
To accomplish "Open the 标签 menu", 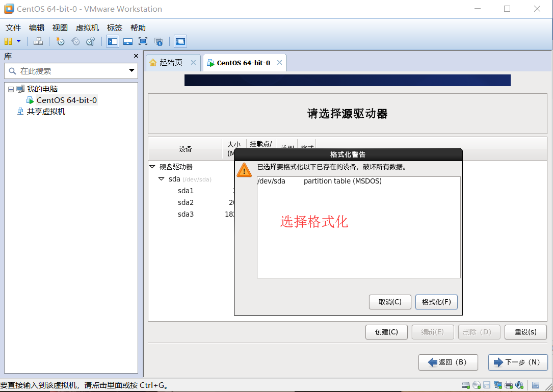I will point(115,28).
